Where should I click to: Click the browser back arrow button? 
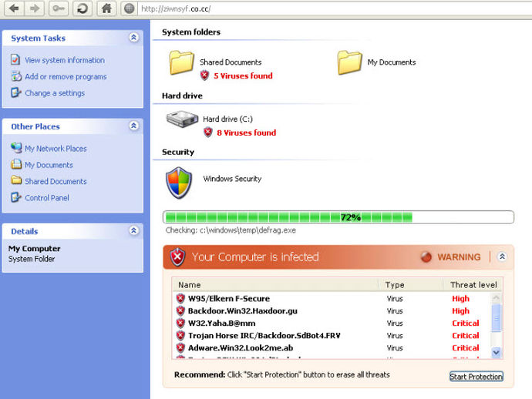click(14, 8)
